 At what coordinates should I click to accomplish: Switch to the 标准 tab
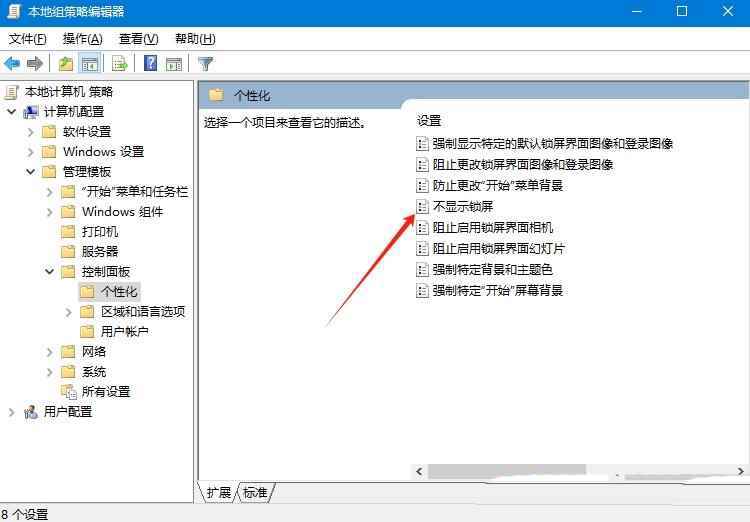[x=255, y=492]
